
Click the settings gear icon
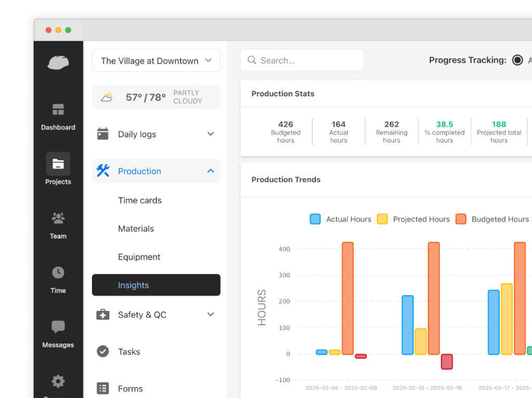click(x=58, y=381)
